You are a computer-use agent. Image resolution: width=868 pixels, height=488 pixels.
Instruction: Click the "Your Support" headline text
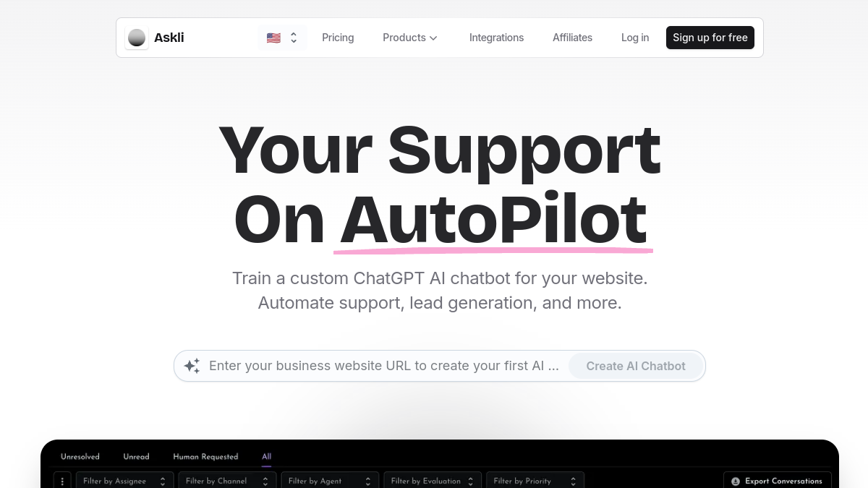pos(440,151)
